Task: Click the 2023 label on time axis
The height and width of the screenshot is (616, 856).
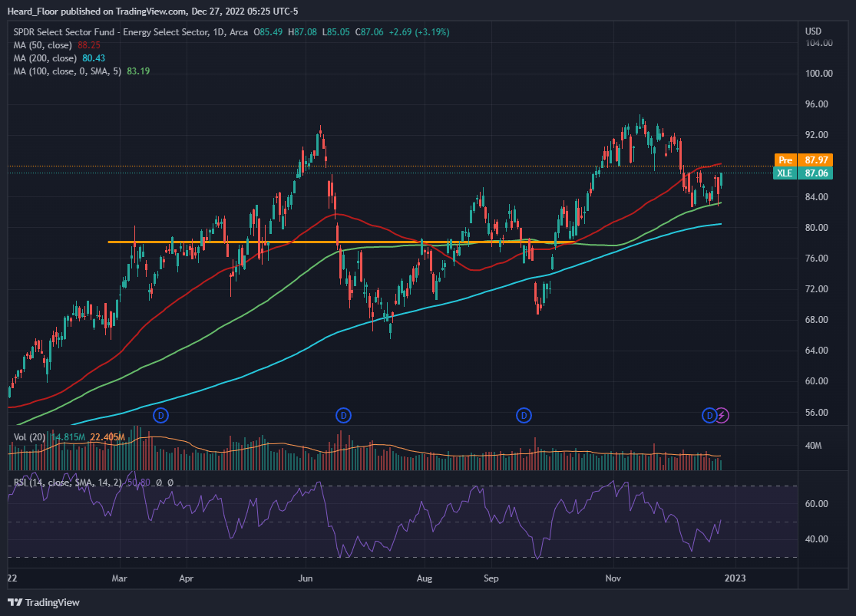Action: pyautogui.click(x=735, y=578)
